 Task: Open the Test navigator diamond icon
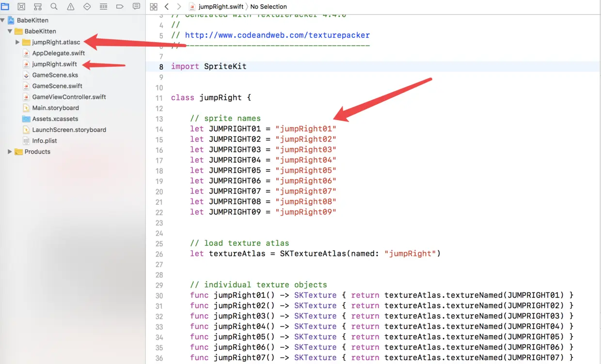click(x=87, y=6)
